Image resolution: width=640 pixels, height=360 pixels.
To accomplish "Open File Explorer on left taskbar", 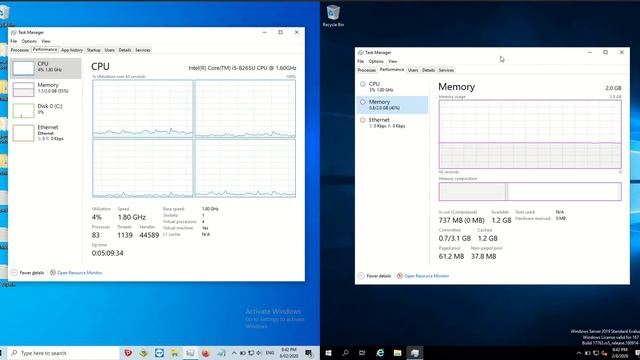I will 175,353.
